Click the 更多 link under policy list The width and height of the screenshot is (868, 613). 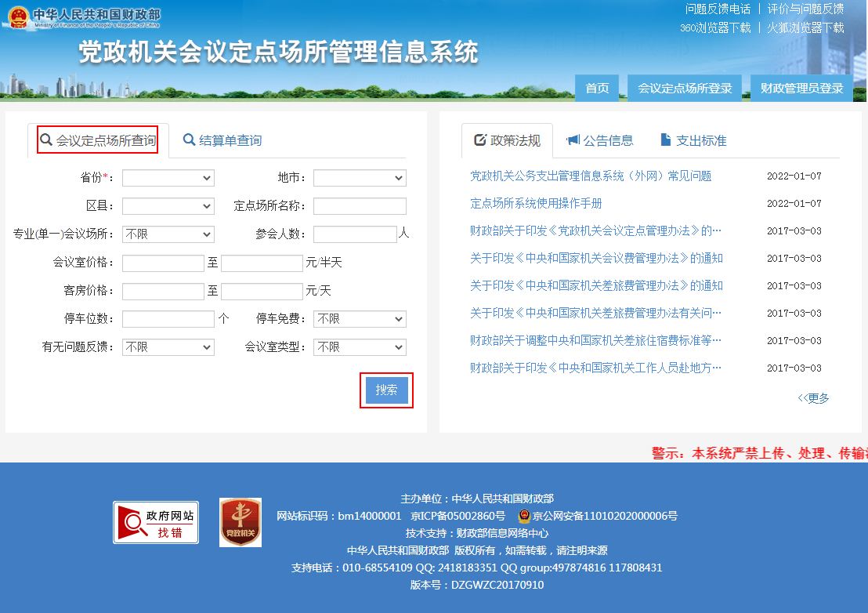pyautogui.click(x=814, y=398)
